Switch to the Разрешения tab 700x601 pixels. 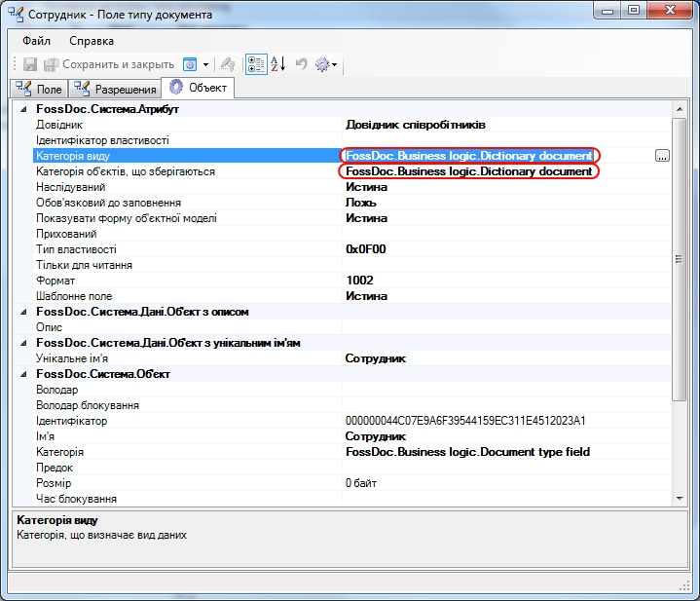pos(115,89)
